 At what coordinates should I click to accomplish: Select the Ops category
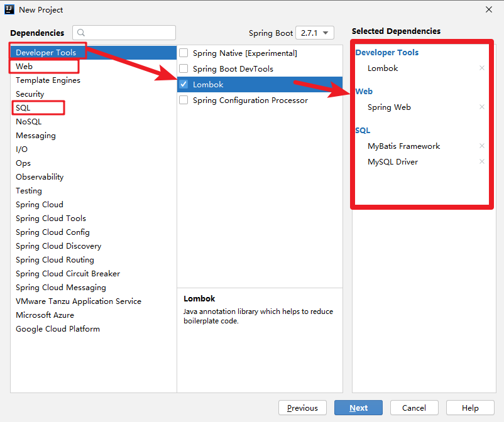tap(94, 163)
